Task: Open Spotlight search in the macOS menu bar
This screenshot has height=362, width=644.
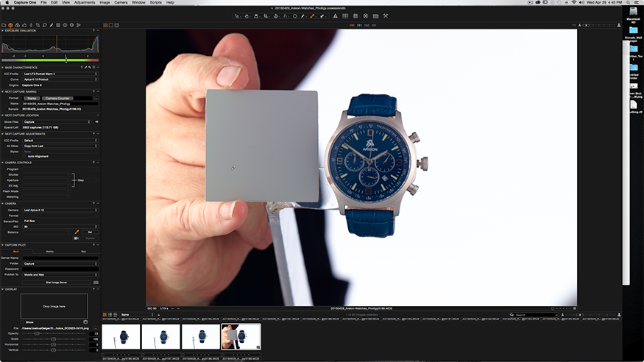Action: [x=629, y=2]
